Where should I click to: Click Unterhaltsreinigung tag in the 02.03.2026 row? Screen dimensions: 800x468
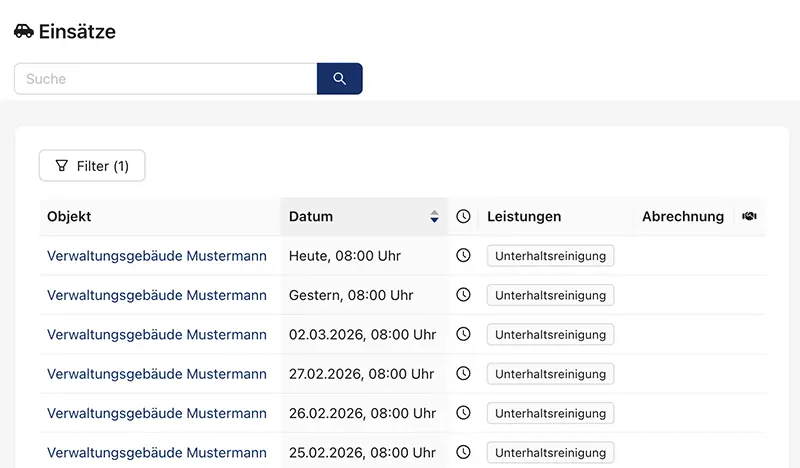pyautogui.click(x=550, y=335)
